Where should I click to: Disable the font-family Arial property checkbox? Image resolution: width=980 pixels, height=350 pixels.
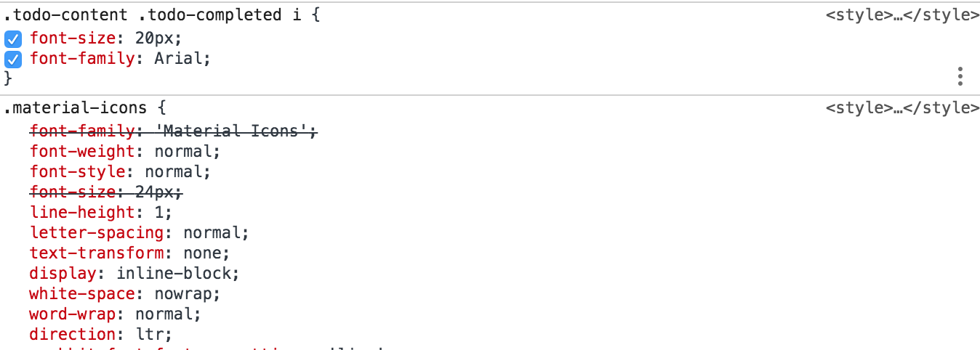[13, 59]
